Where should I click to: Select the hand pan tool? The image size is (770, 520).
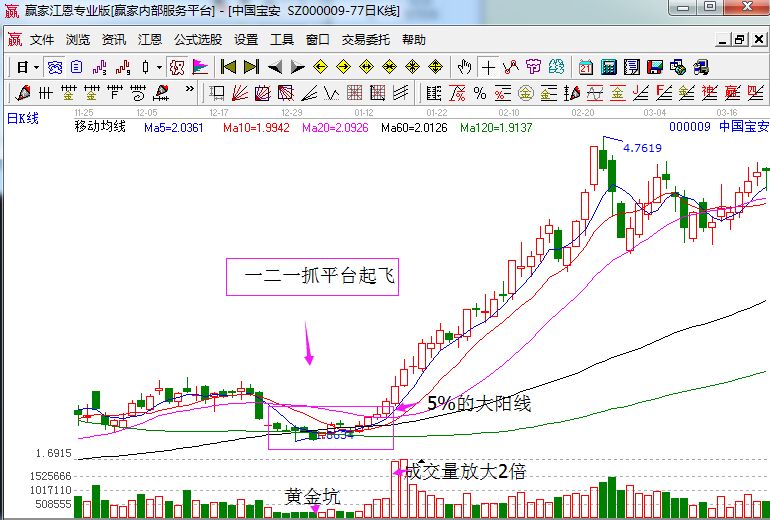pyautogui.click(x=464, y=68)
